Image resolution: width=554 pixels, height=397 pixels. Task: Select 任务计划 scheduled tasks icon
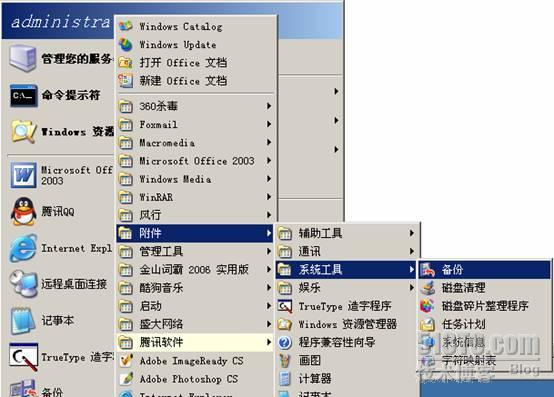(x=427, y=324)
